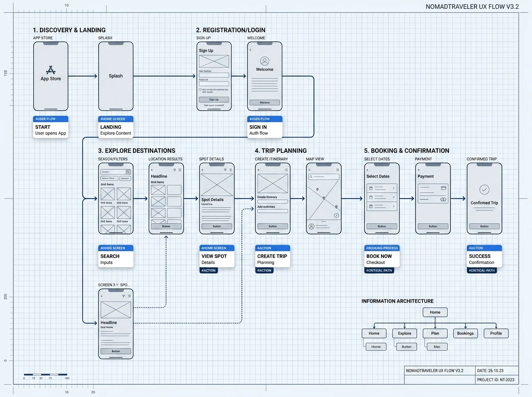Image resolution: width=532 pixels, height=397 pixels.
Task: Select Bookings node in Information Architecture
Action: point(465,333)
